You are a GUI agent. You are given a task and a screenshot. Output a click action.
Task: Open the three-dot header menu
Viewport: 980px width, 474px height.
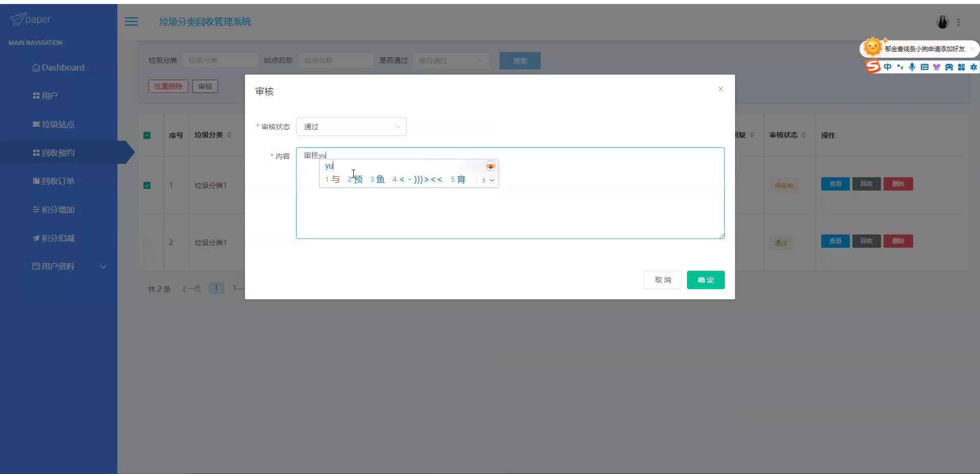pyautogui.click(x=959, y=22)
